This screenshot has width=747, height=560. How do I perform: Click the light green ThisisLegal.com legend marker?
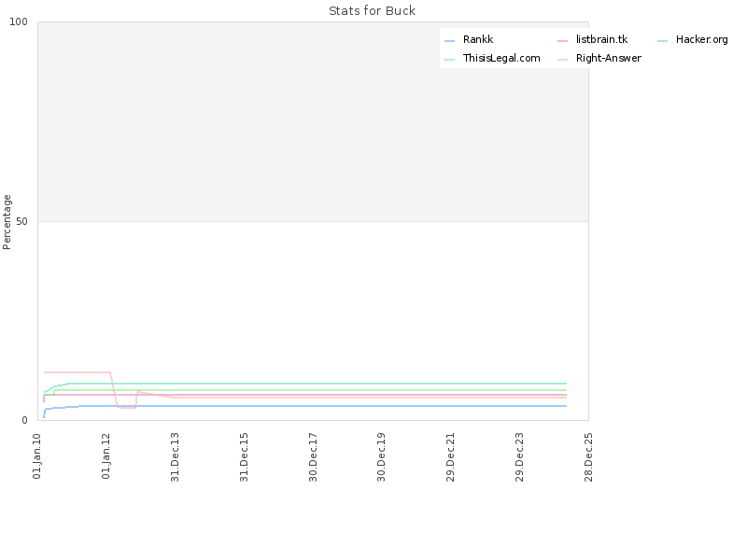click(449, 60)
